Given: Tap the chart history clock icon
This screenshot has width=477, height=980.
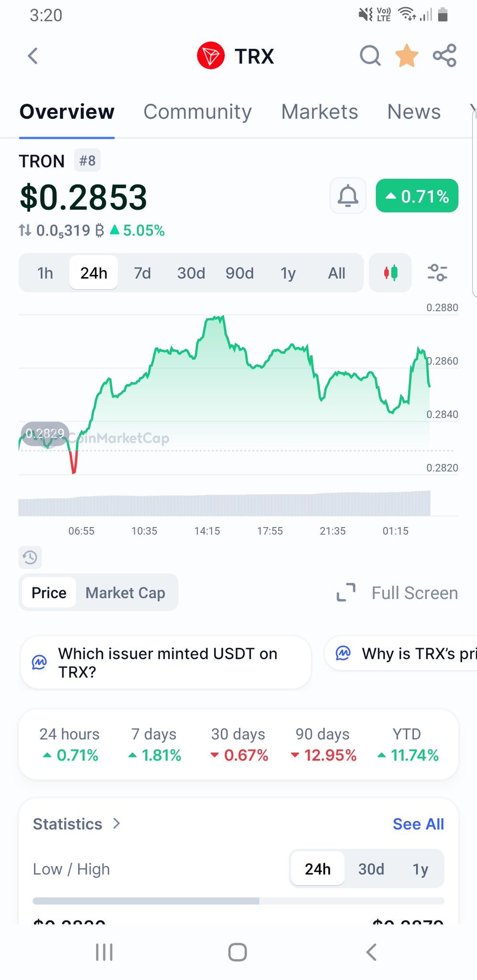Looking at the screenshot, I should point(30,557).
